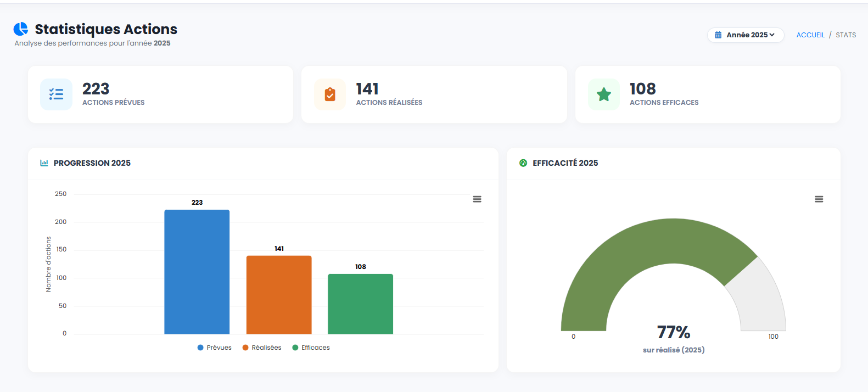Go to ACCUEIL breadcrumb link
The height and width of the screenshot is (392, 868).
(x=810, y=35)
